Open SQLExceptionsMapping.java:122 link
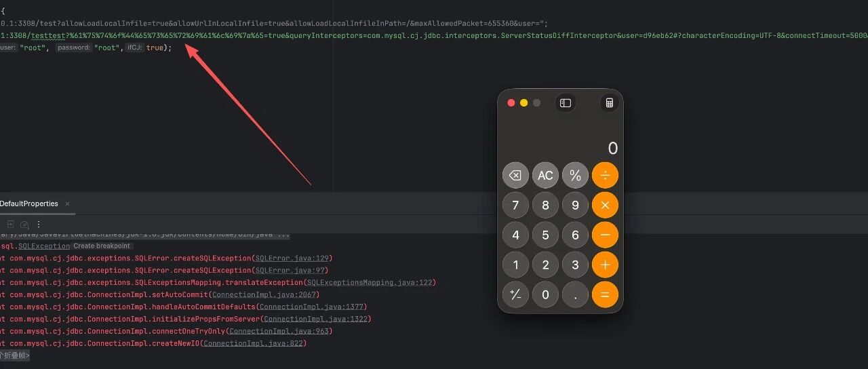Image resolution: width=868 pixels, height=369 pixels. 370,283
